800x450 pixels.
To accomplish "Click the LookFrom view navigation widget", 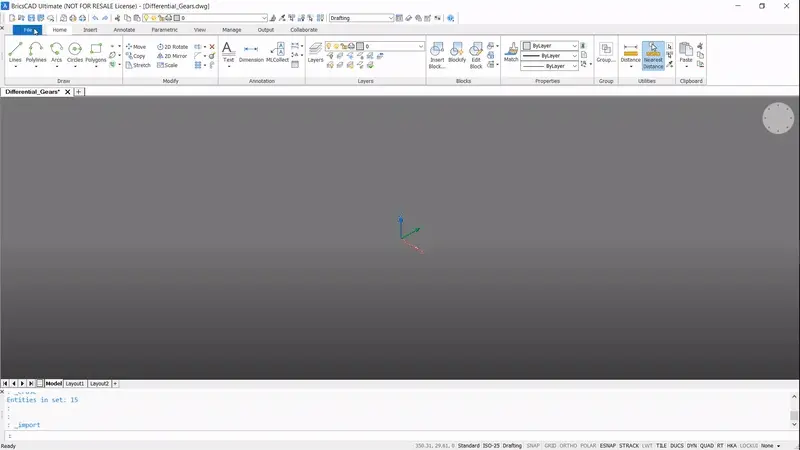I will pos(778,118).
